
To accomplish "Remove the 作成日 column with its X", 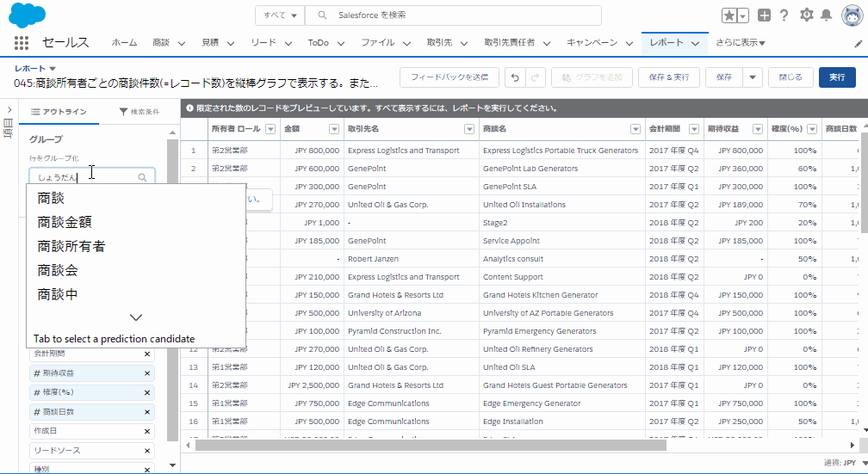I will point(147,431).
